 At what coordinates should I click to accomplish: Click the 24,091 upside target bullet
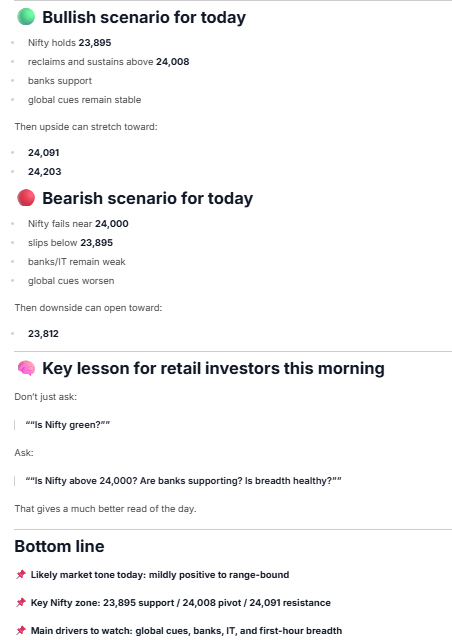(44, 153)
